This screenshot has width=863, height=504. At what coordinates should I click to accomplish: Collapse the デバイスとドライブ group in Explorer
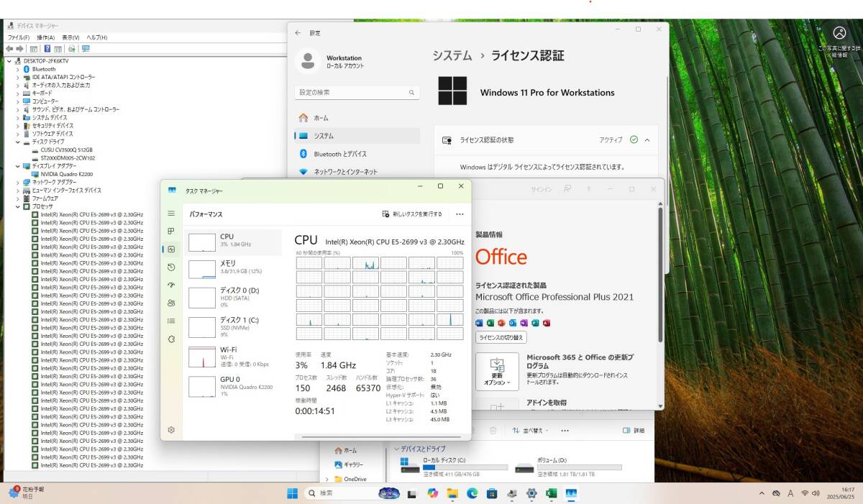coord(396,449)
